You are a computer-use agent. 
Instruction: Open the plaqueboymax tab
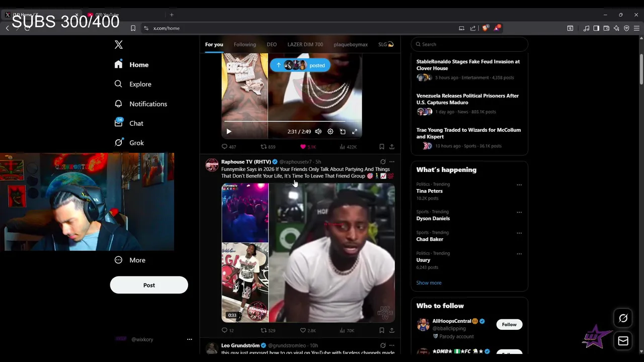[351, 44]
